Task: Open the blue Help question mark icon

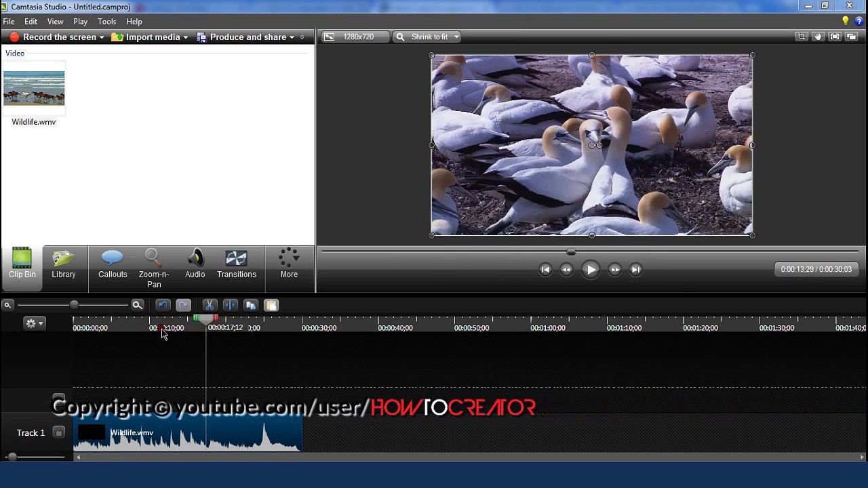Action: point(859,22)
